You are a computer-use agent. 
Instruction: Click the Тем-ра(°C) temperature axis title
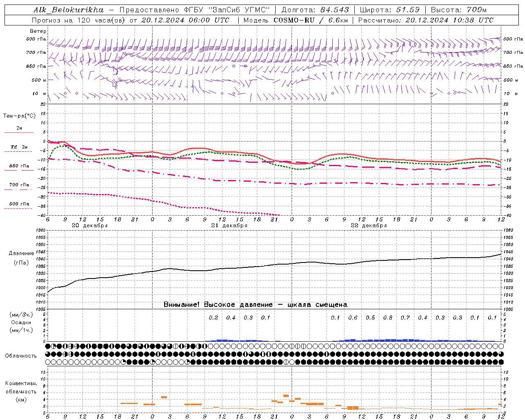pyautogui.click(x=19, y=116)
